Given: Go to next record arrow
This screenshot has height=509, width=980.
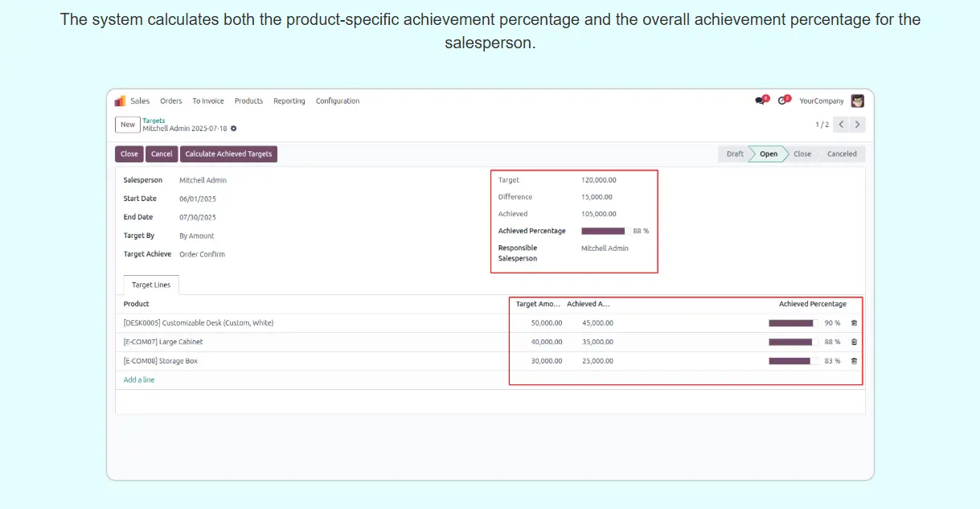Looking at the screenshot, I should [x=858, y=125].
